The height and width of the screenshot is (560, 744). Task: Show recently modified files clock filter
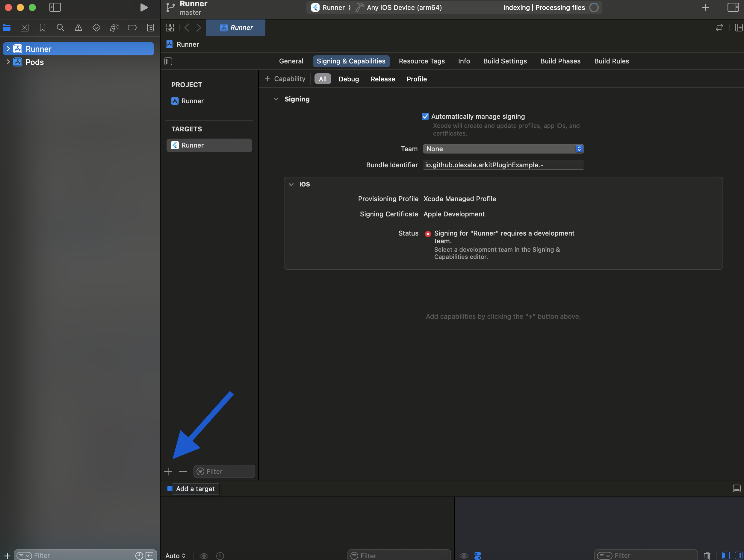(x=139, y=556)
